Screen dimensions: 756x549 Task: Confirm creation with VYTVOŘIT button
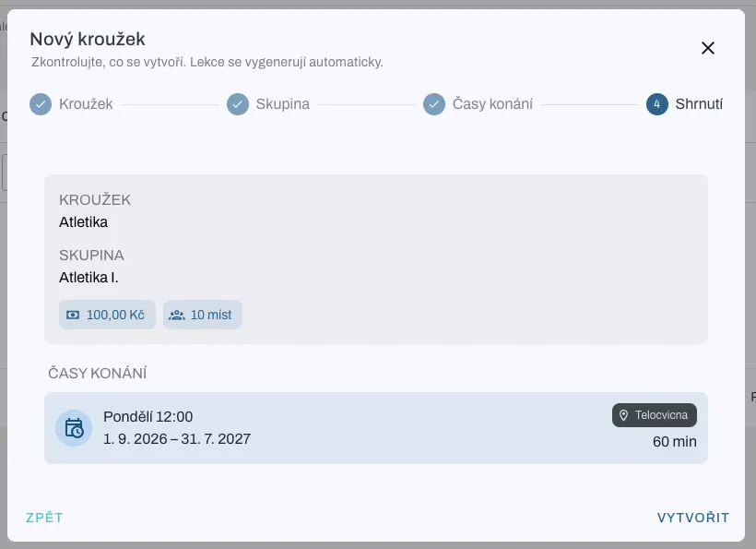(692, 518)
